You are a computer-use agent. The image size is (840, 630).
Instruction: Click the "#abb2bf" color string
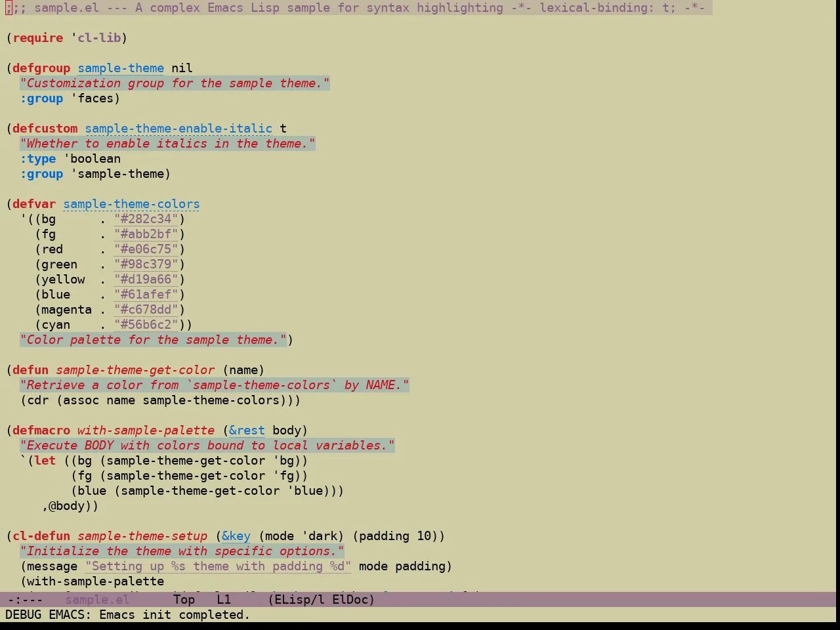pyautogui.click(x=146, y=234)
